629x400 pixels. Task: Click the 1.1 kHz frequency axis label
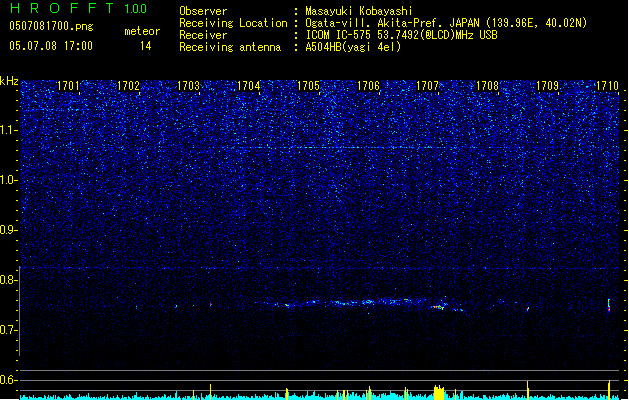point(9,130)
